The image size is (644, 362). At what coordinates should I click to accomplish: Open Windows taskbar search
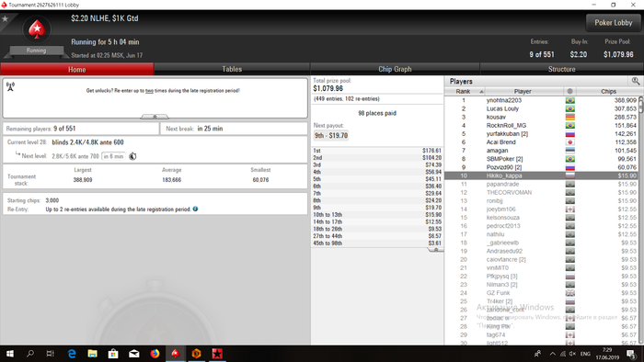[x=30, y=354]
